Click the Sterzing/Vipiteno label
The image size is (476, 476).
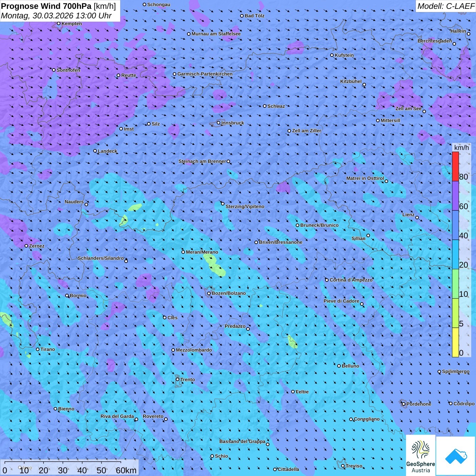[x=245, y=206]
